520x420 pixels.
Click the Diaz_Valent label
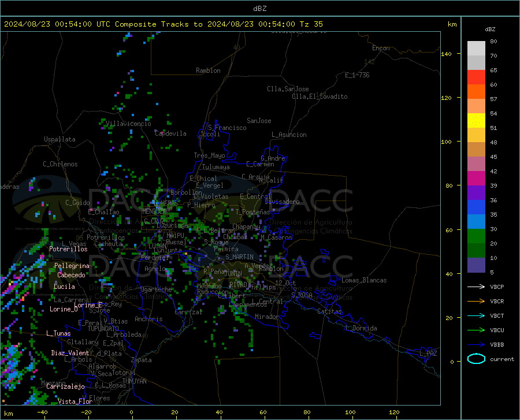[70, 353]
